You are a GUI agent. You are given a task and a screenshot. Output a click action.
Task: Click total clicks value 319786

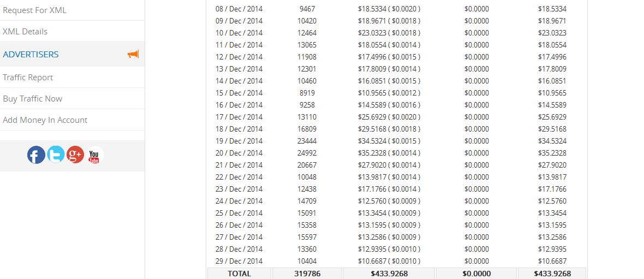point(307,274)
